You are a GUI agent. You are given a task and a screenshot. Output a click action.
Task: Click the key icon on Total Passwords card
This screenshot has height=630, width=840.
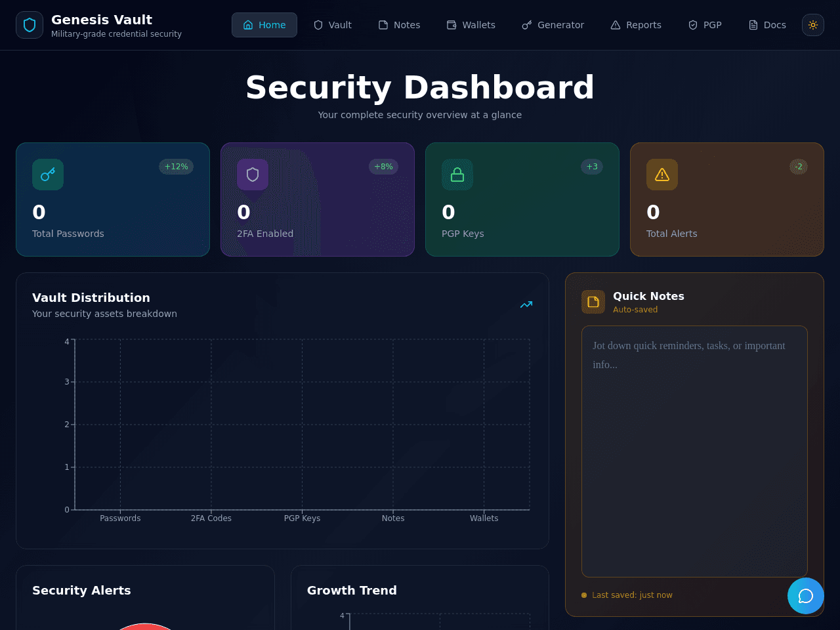[48, 175]
